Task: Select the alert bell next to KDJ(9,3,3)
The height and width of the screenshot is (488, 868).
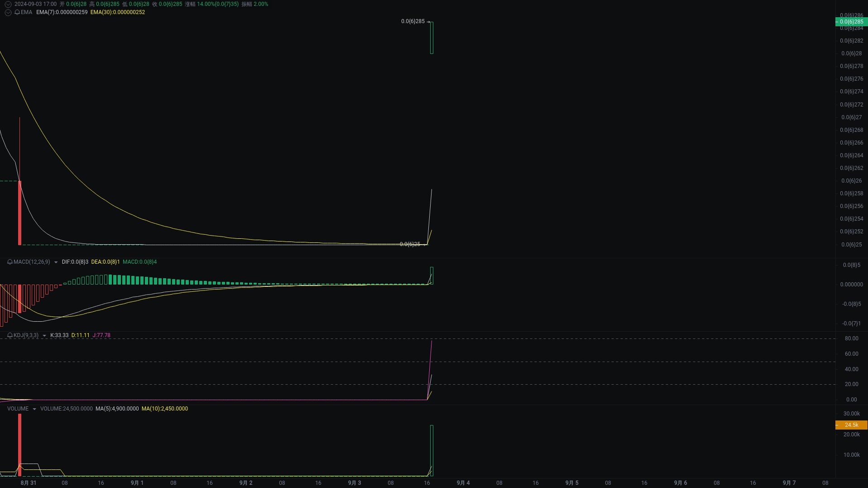Action: pos(9,335)
